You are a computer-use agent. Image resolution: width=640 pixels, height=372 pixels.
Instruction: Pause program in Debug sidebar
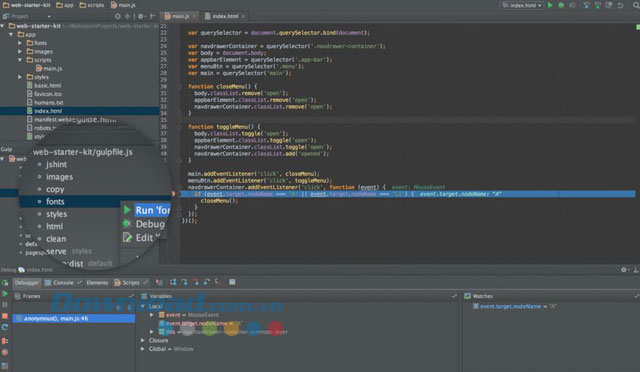tap(5, 305)
